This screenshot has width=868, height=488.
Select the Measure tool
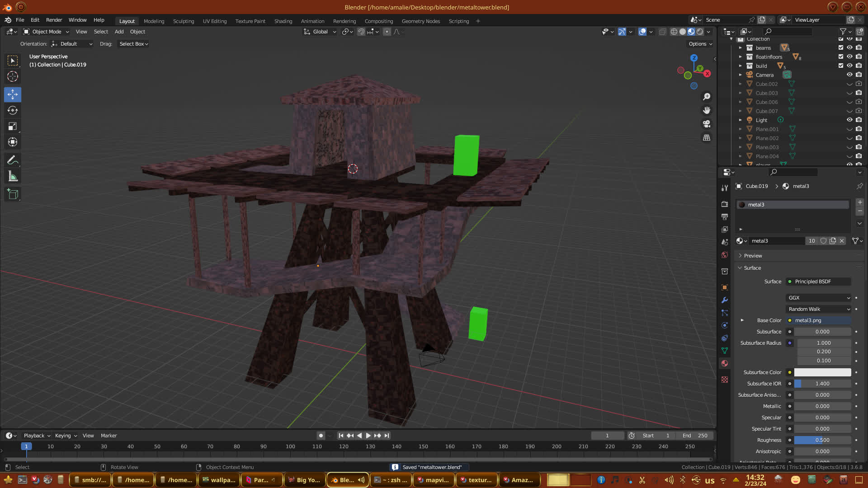(13, 177)
